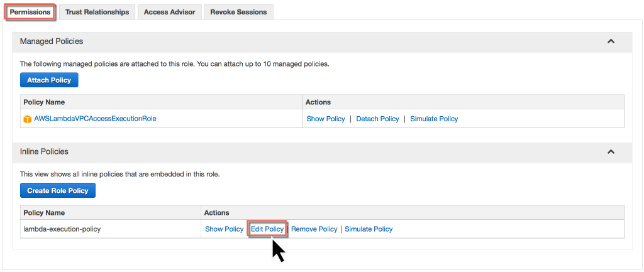The image size is (644, 272).
Task: Click the Policy Name header in Inline Policies table
Action: [44, 212]
